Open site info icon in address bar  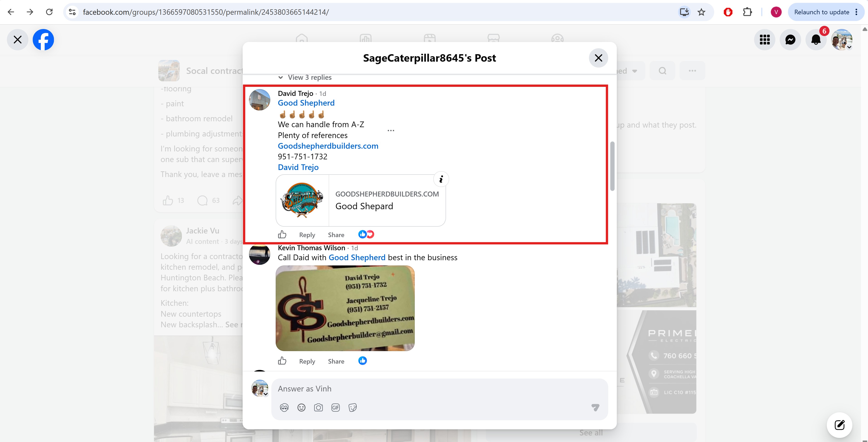(72, 12)
